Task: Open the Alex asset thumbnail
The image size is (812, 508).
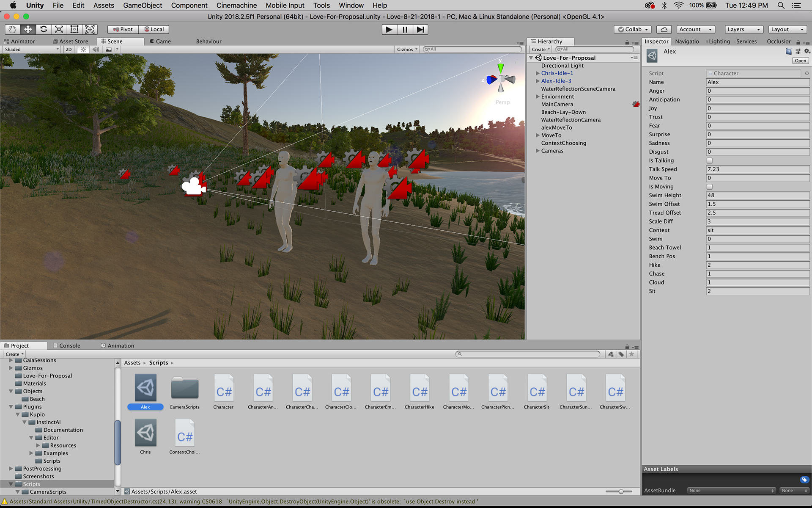Action: (145, 387)
